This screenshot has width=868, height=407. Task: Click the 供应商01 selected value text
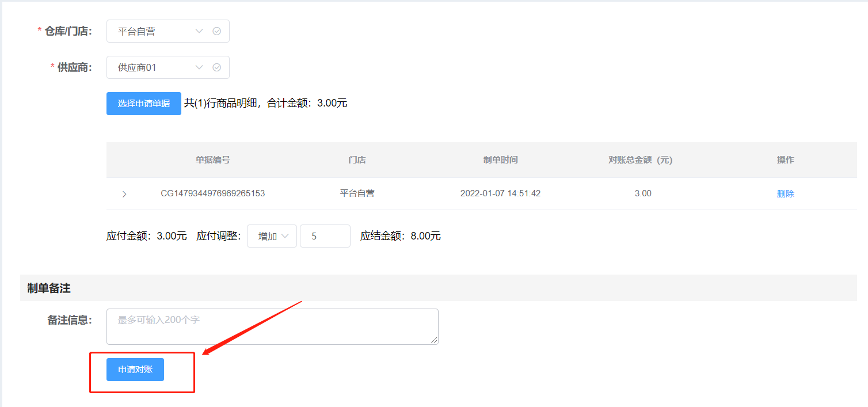pyautogui.click(x=137, y=67)
